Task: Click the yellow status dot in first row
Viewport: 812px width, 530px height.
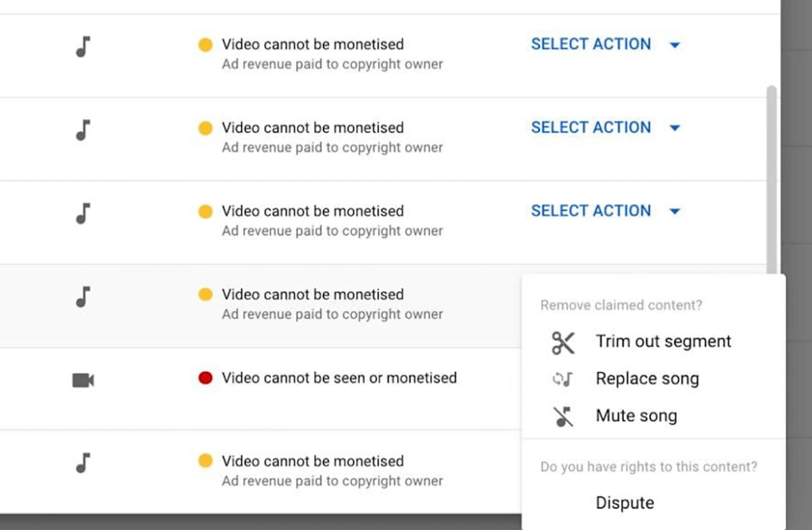Action: tap(205, 45)
